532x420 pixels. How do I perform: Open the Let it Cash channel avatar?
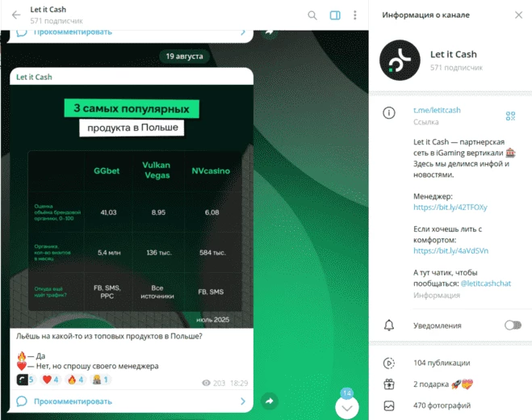pyautogui.click(x=400, y=60)
